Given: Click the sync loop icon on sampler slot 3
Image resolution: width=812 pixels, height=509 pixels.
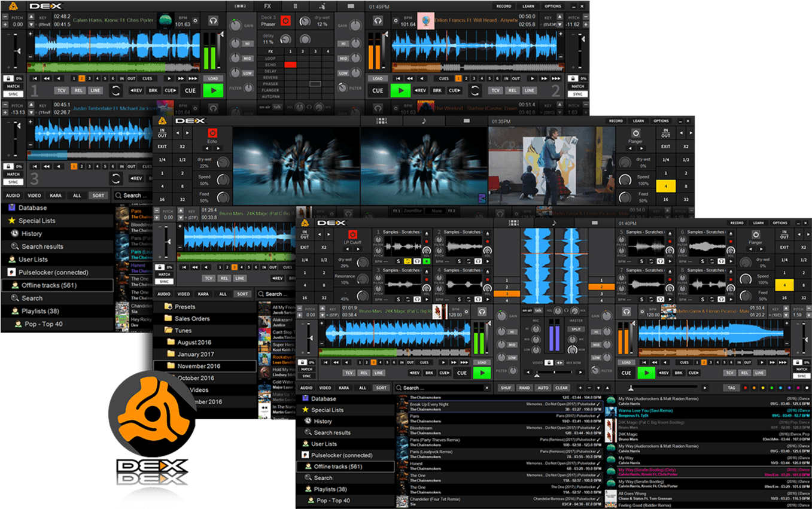Looking at the screenshot, I should coord(407,300).
